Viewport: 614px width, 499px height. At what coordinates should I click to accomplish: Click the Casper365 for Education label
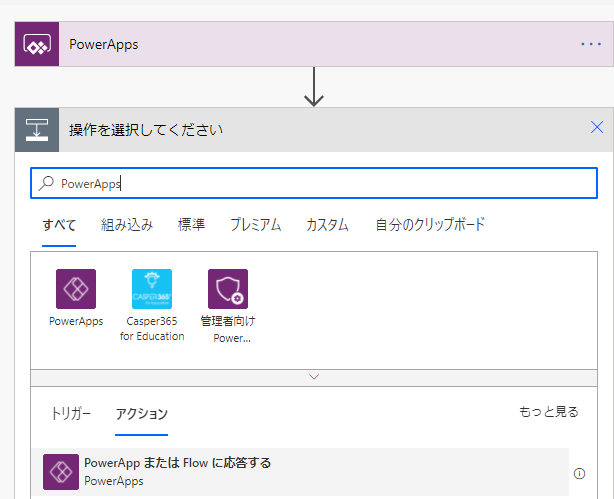pyautogui.click(x=152, y=329)
